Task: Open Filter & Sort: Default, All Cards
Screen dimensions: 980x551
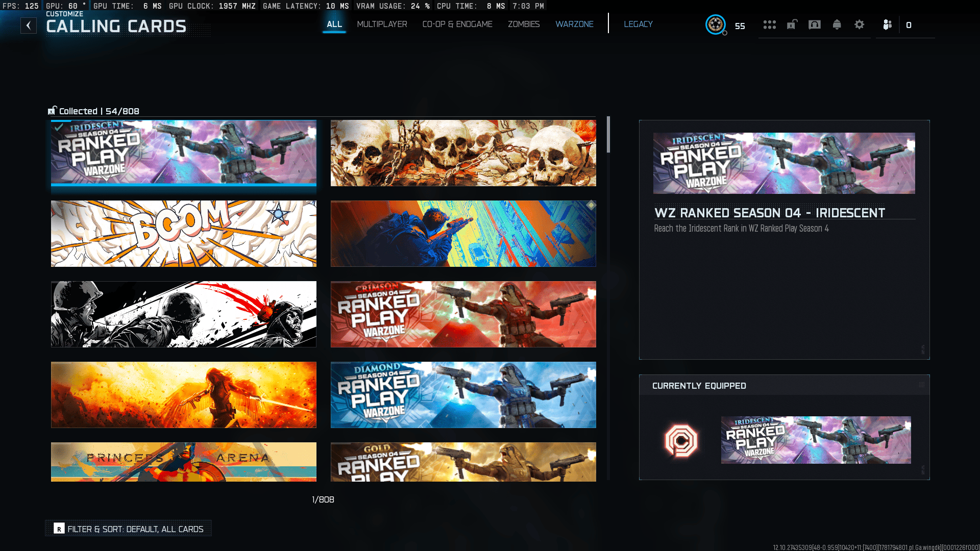Action: (129, 529)
